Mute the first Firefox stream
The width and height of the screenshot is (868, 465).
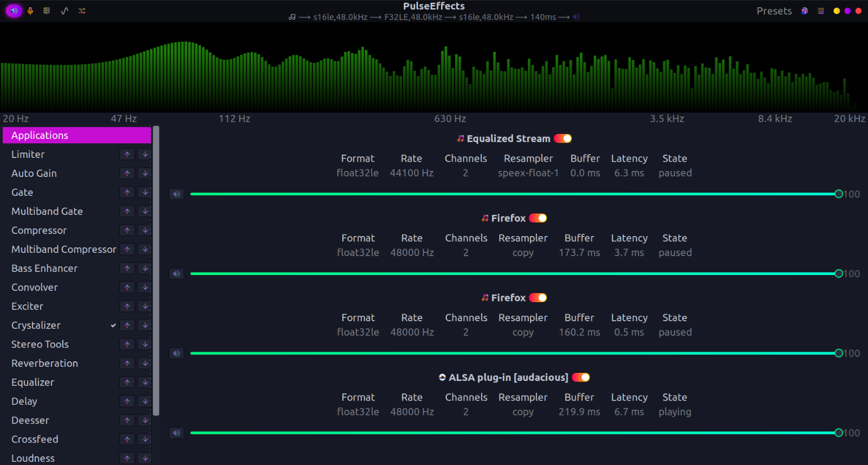pos(176,274)
